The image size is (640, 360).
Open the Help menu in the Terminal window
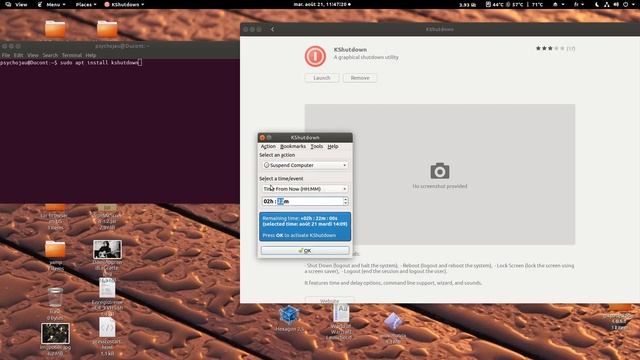point(91,55)
